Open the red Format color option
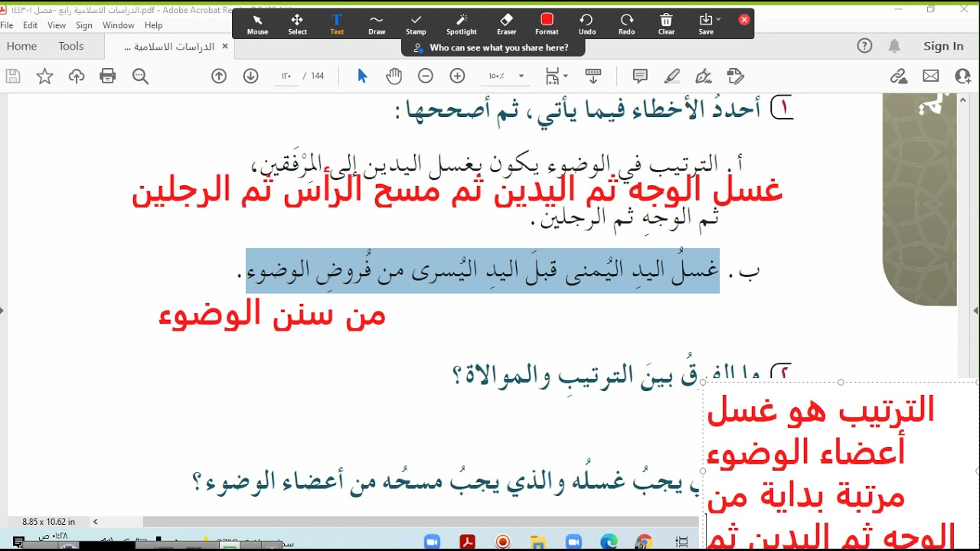The height and width of the screenshot is (551, 980). 547,24
